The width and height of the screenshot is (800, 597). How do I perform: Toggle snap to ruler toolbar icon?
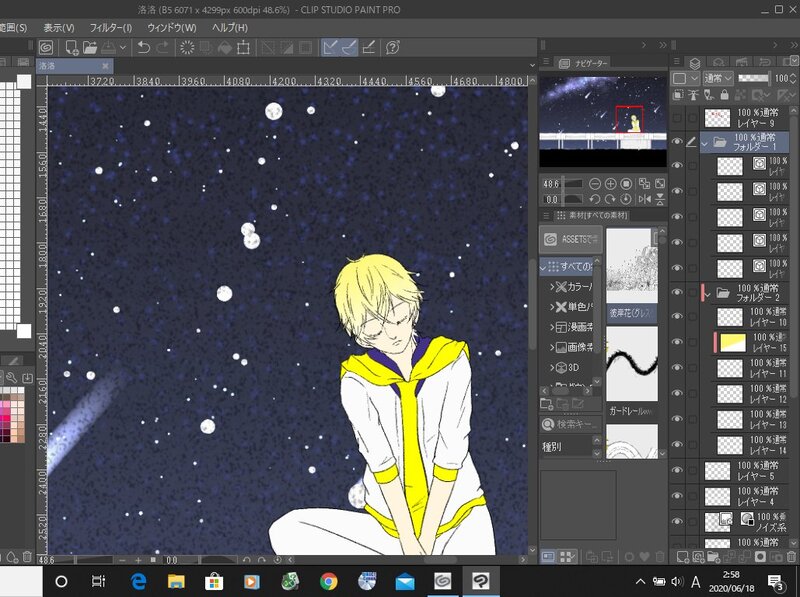[330, 48]
